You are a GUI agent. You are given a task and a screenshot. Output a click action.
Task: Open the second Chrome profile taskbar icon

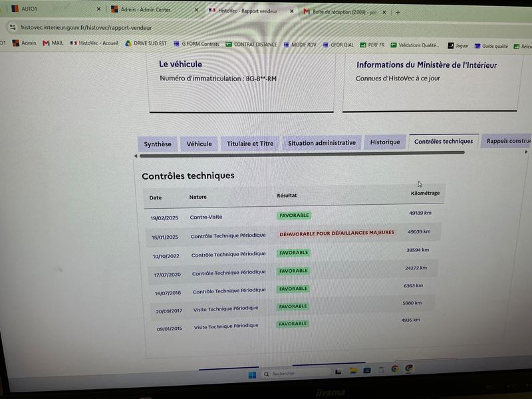point(409,368)
